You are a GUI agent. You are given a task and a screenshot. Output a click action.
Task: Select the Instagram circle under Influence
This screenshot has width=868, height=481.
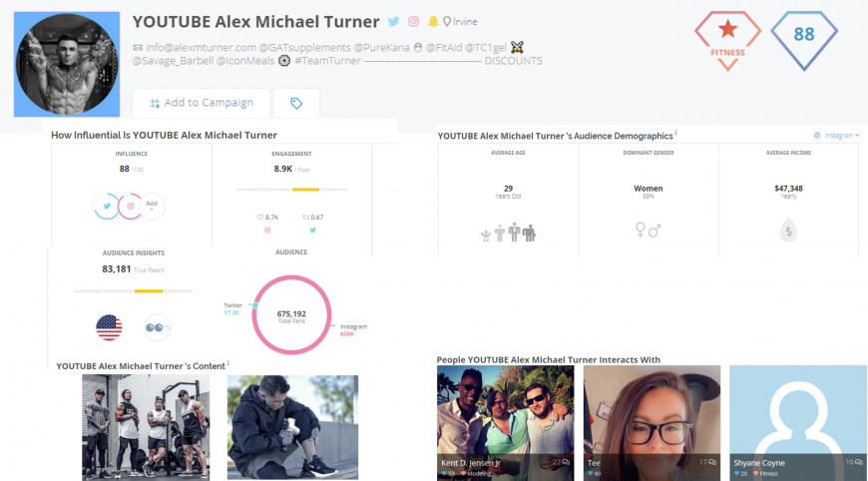(131, 207)
